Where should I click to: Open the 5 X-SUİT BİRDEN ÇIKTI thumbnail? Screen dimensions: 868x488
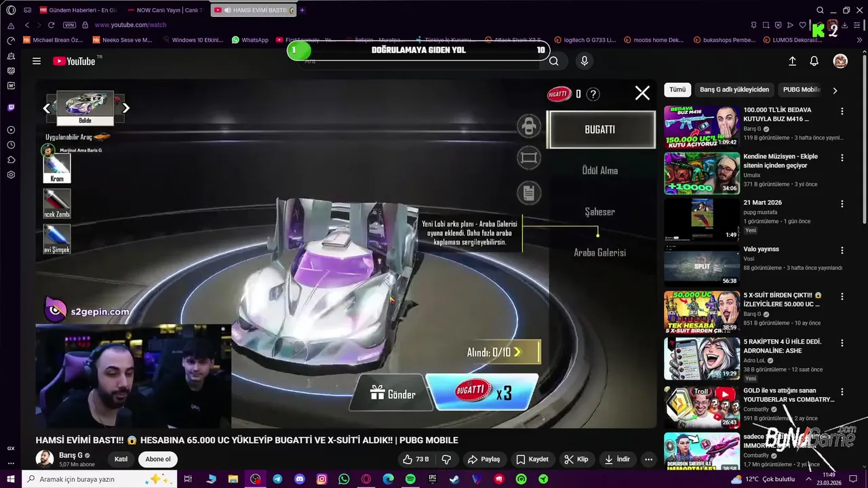pyautogui.click(x=701, y=312)
